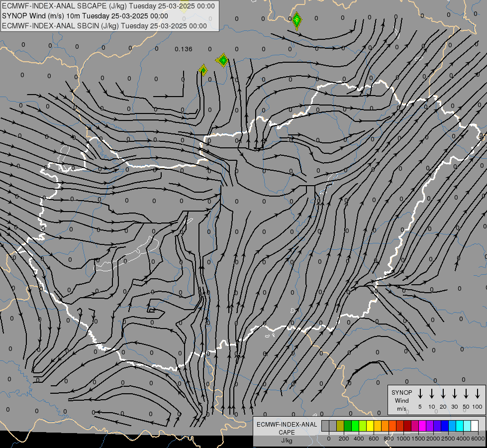Click the 30 label under wind arrows

(x=454, y=407)
